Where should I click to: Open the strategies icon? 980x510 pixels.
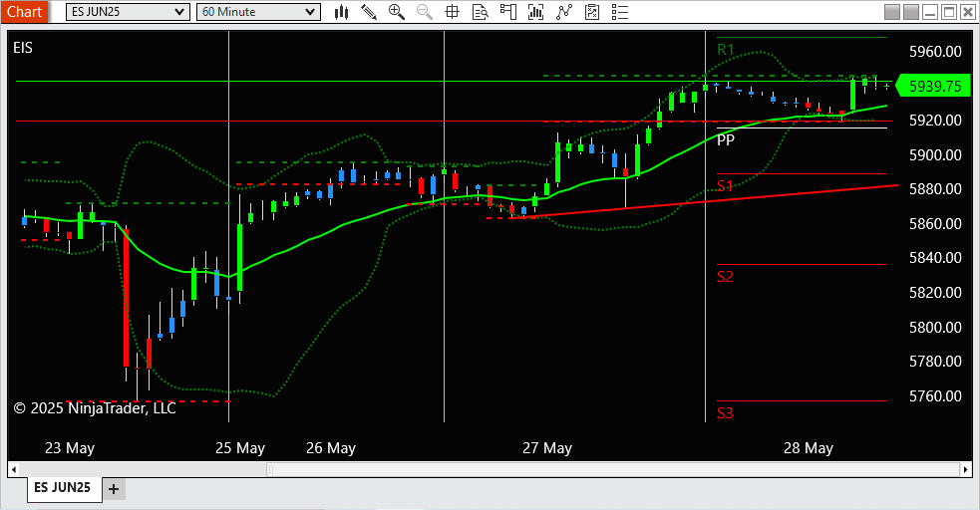(592, 12)
